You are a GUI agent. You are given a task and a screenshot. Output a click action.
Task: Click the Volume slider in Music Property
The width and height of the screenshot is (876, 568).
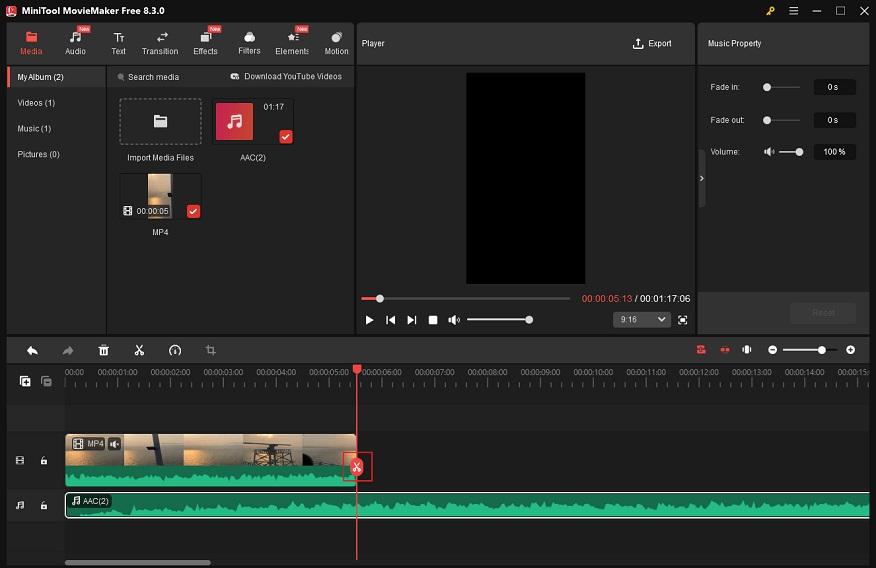[x=790, y=152]
